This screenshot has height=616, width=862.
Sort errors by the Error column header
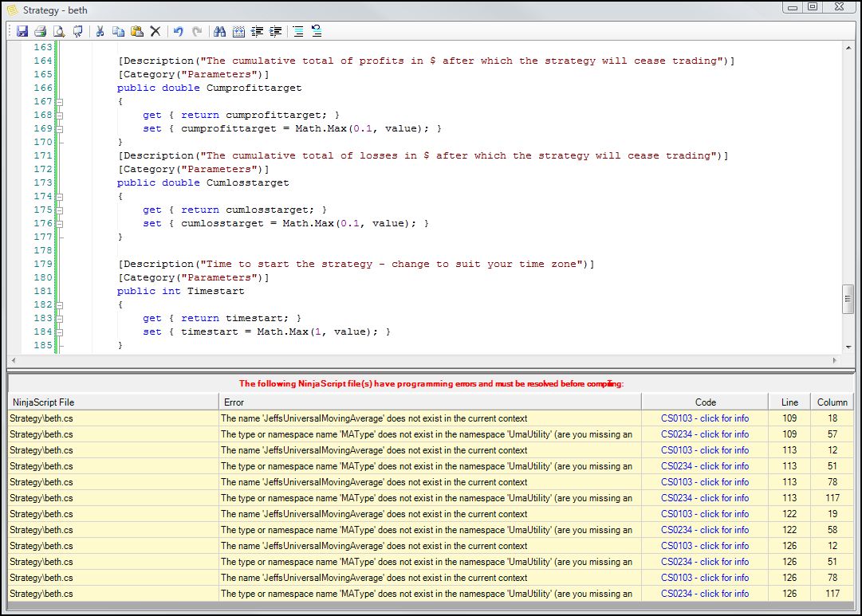pyautogui.click(x=430, y=402)
